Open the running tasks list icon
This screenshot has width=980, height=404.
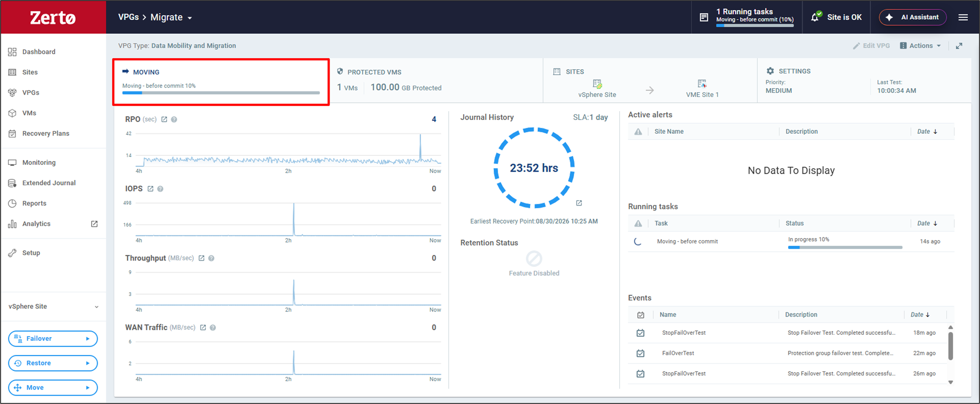[x=704, y=17]
